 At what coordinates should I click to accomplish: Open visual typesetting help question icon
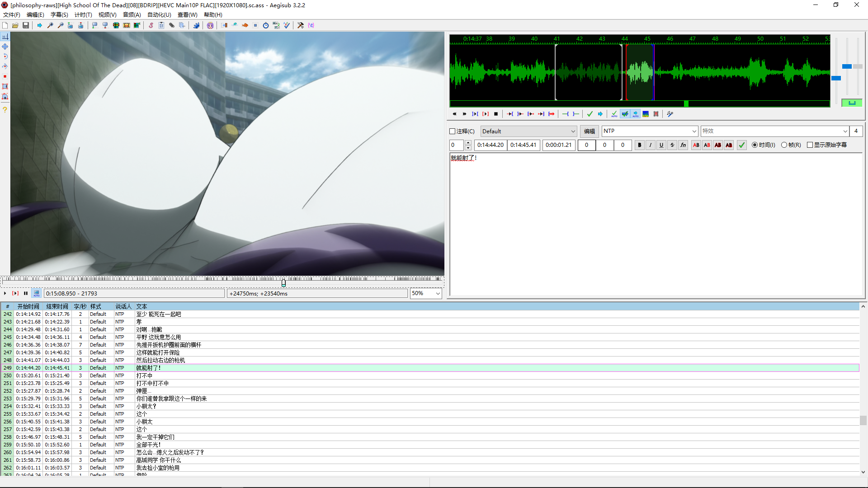coord(5,110)
